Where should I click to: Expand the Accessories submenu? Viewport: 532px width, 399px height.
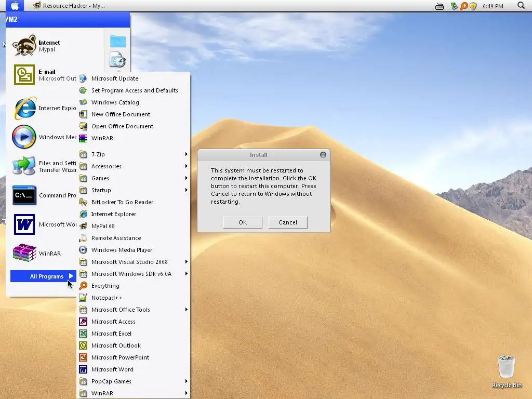[x=134, y=166]
